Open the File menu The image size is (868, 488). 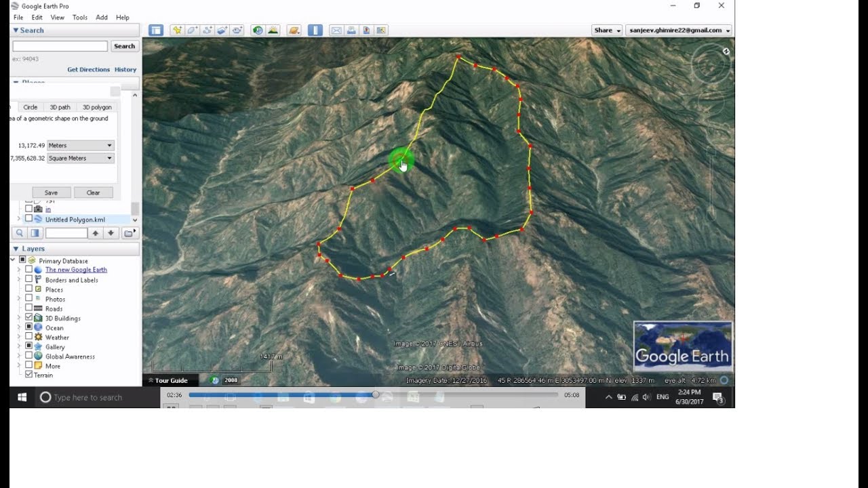pos(18,17)
